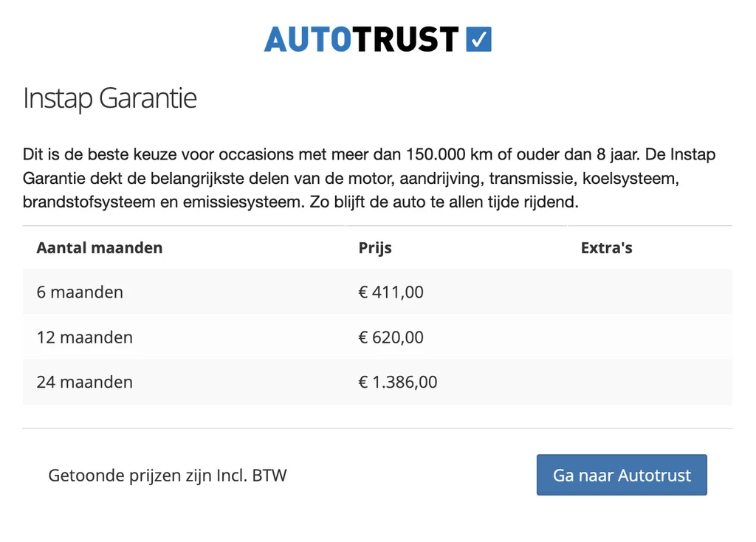
Task: Click the blue checkmark icon in the logo
Action: coord(479,39)
